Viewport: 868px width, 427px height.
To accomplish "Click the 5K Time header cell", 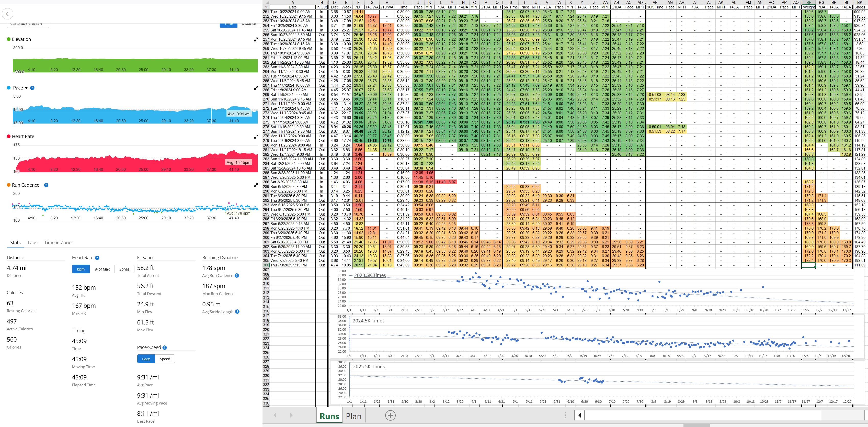I will pos(511,7).
